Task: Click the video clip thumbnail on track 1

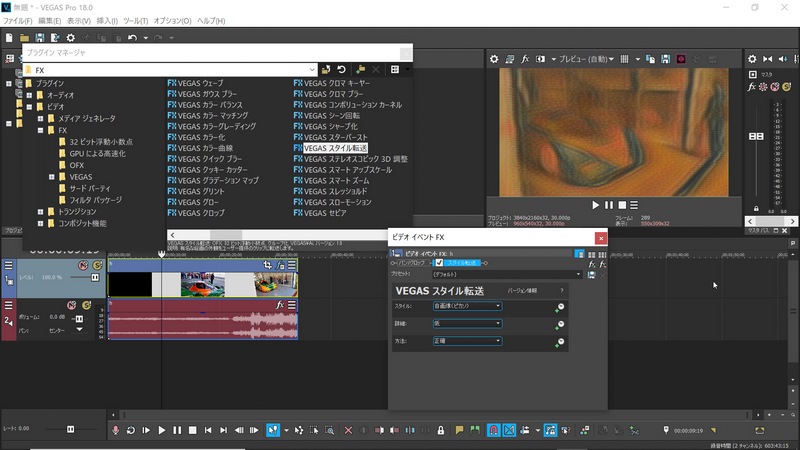Action: coord(203,284)
